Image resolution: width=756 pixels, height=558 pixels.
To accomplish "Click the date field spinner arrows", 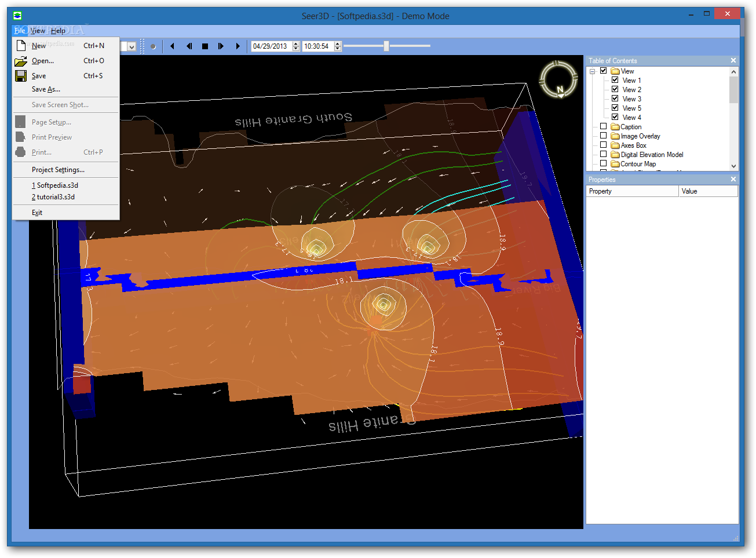I will [x=296, y=46].
